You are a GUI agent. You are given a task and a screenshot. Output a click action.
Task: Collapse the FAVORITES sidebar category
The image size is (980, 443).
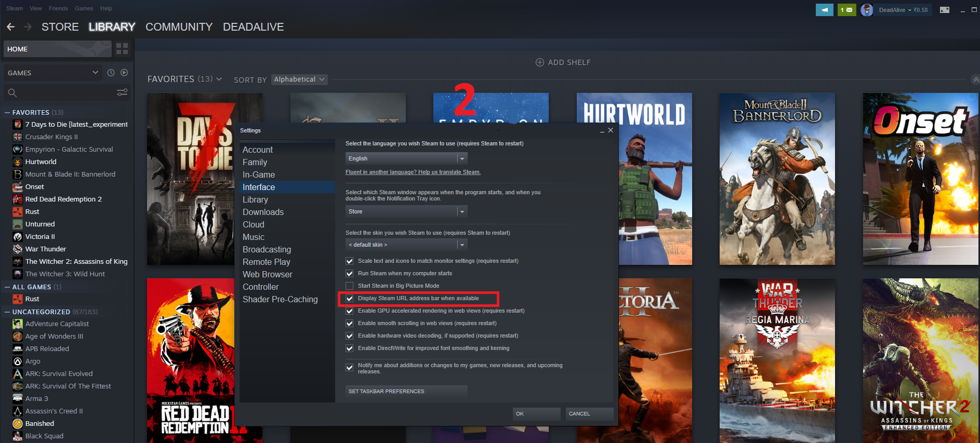coord(7,112)
